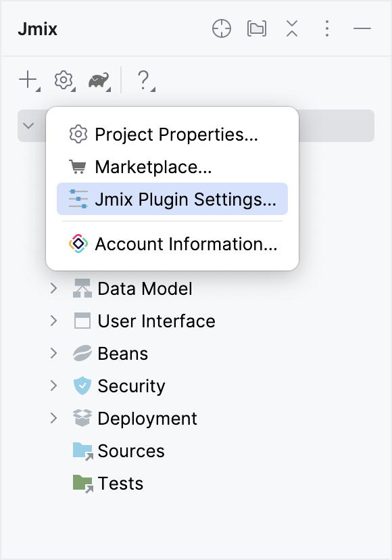
Task: Click the Deployment box icon
Action: tap(81, 418)
